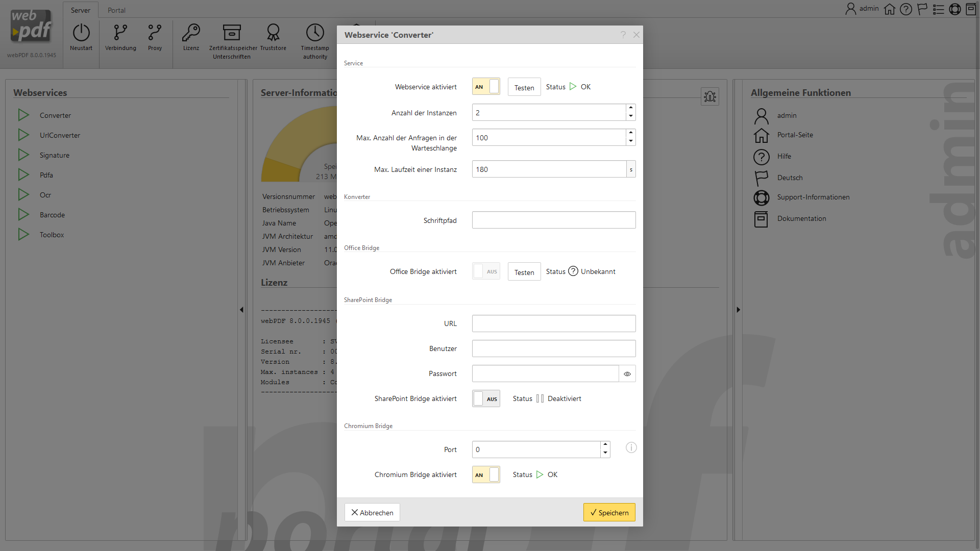
Task: Click the Schriftpfad input field
Action: [553, 220]
